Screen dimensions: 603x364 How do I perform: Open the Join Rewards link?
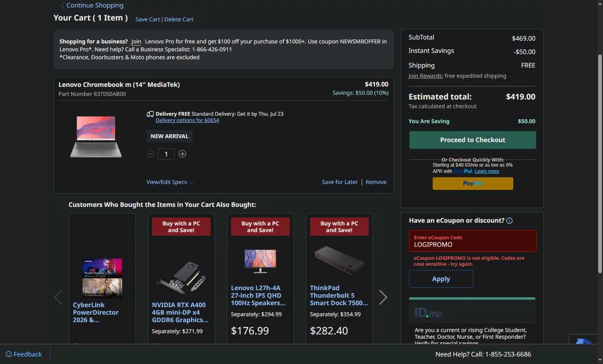[426, 76]
